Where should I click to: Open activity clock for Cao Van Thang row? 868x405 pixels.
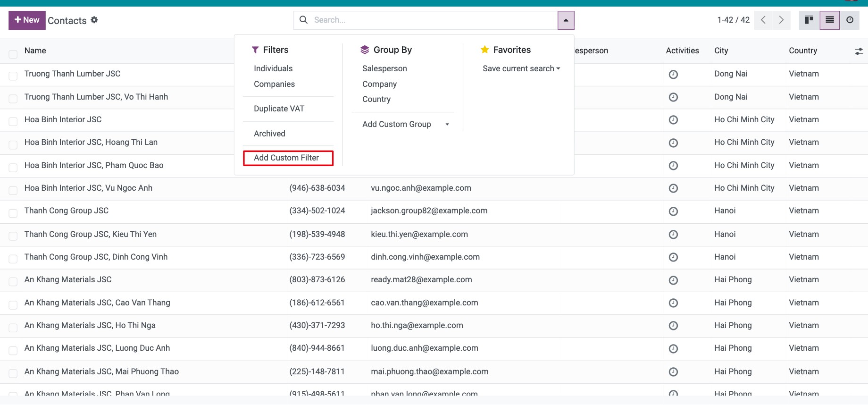[x=673, y=303]
